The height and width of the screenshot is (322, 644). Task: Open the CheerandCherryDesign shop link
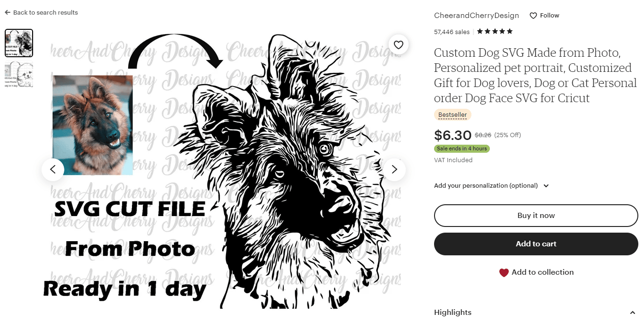[477, 16]
